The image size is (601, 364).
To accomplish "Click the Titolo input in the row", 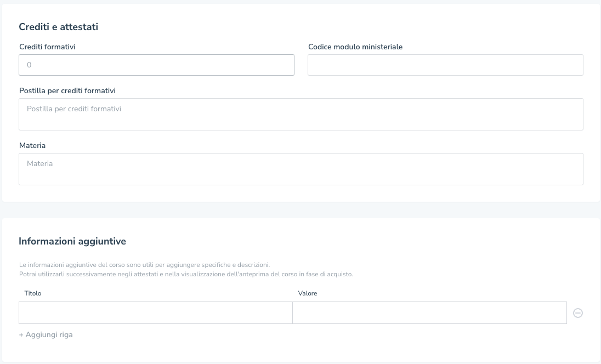I will click(x=156, y=312).
